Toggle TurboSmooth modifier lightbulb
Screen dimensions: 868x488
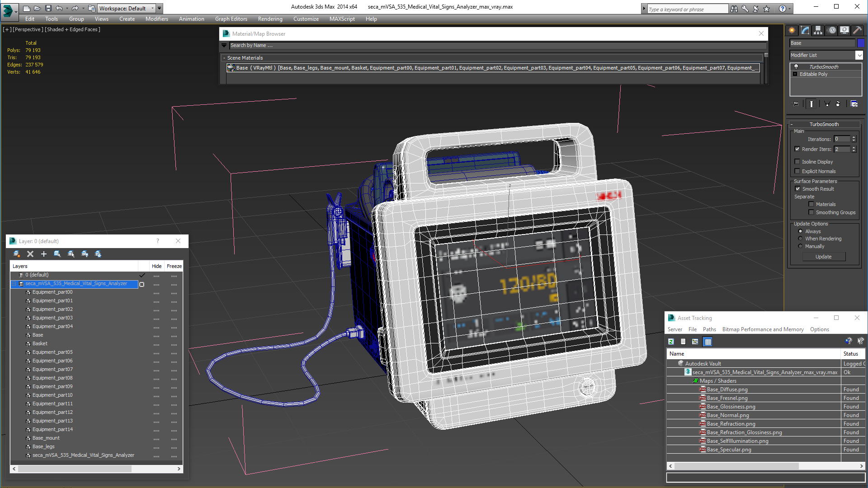796,66
